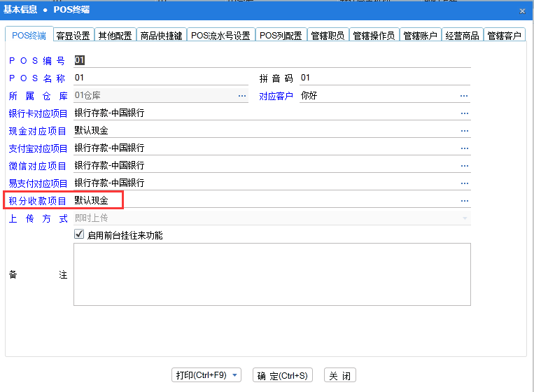
Task: Click ellipsis for 微信对应项目
Action: pos(464,165)
